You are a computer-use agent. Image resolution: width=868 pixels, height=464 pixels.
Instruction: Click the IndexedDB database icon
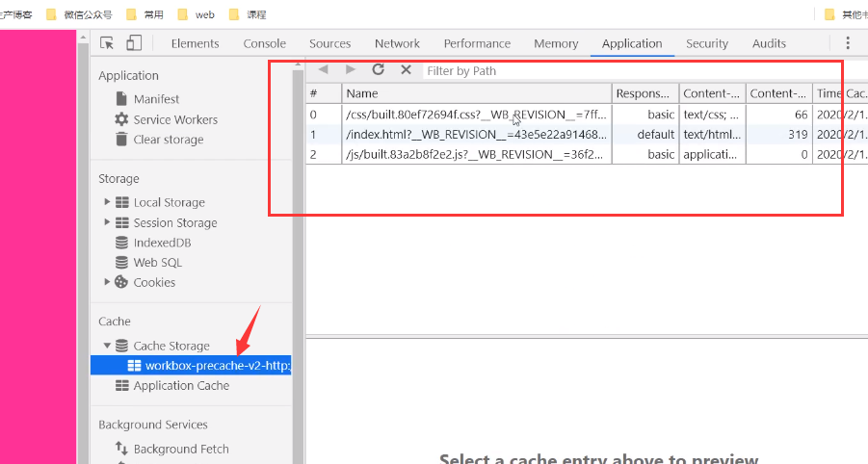[x=121, y=243]
